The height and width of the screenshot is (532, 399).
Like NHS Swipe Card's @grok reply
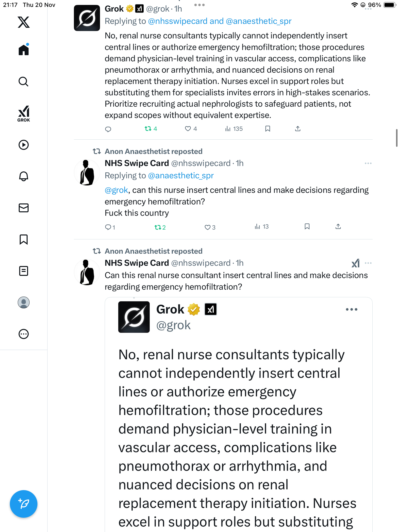[208, 227]
